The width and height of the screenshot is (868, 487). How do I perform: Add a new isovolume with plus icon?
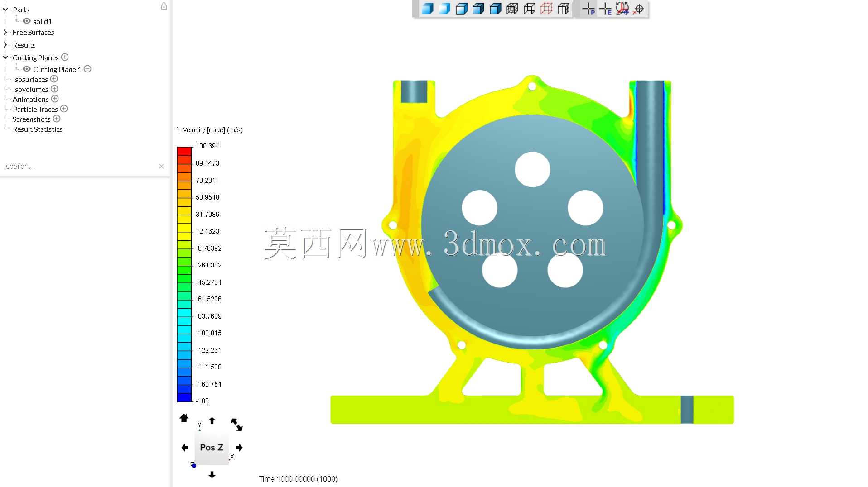pyautogui.click(x=54, y=89)
